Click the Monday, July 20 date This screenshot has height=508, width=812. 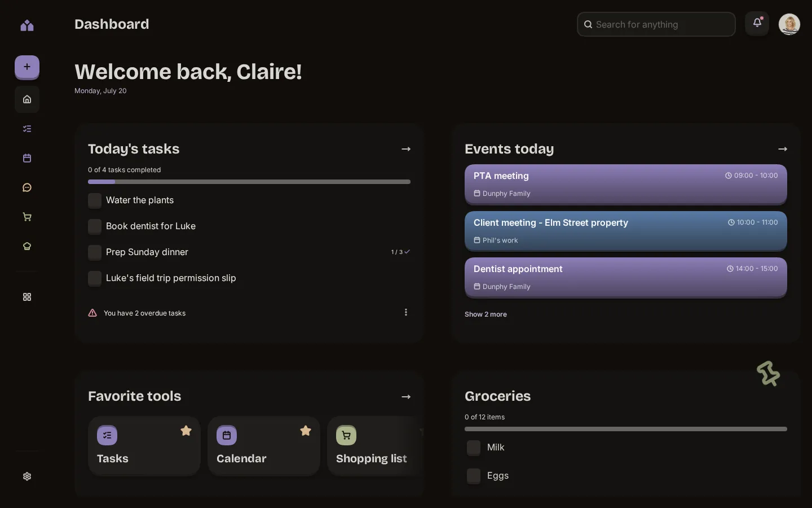tap(100, 91)
